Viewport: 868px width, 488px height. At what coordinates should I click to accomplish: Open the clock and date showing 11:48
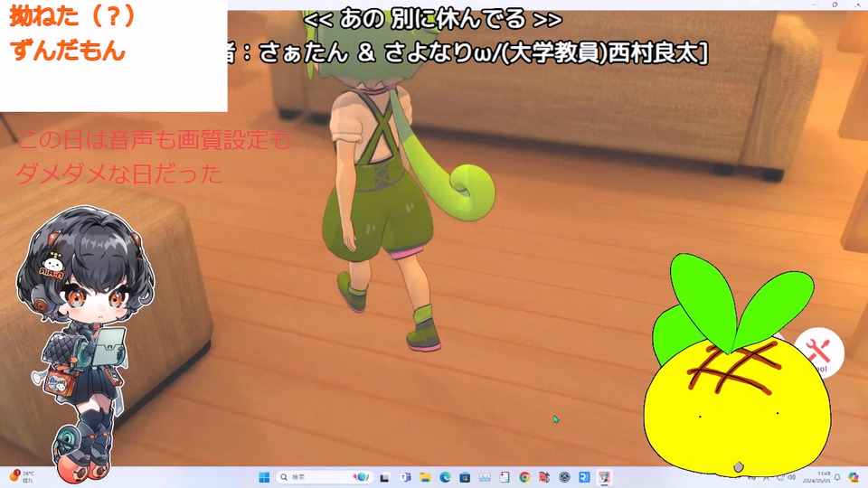[x=816, y=477]
